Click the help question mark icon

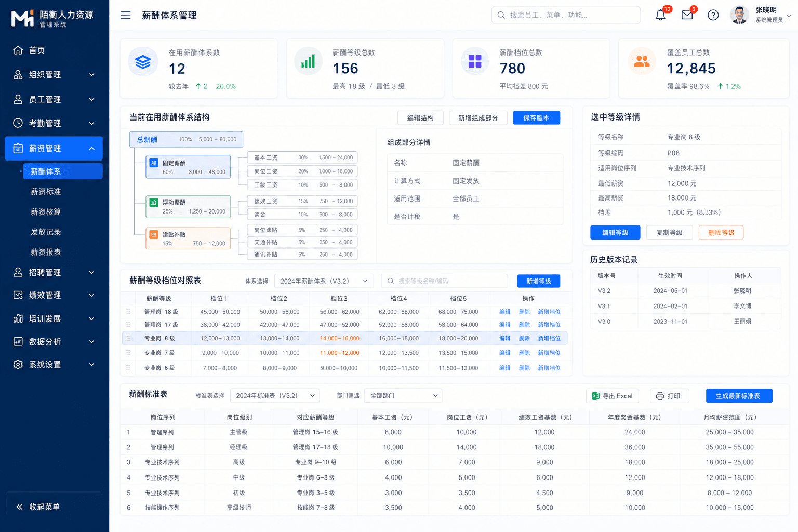(713, 15)
